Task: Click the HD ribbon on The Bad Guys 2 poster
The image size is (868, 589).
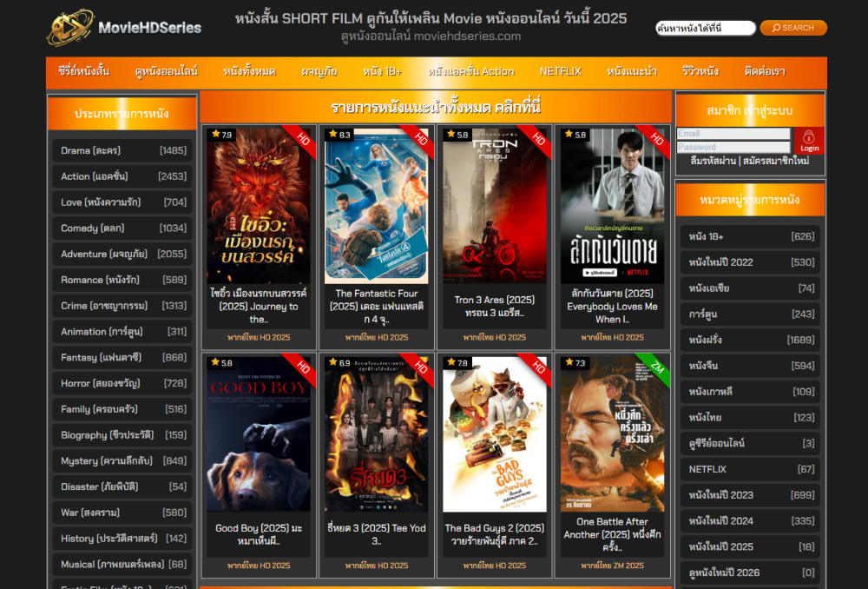Action: pos(539,367)
